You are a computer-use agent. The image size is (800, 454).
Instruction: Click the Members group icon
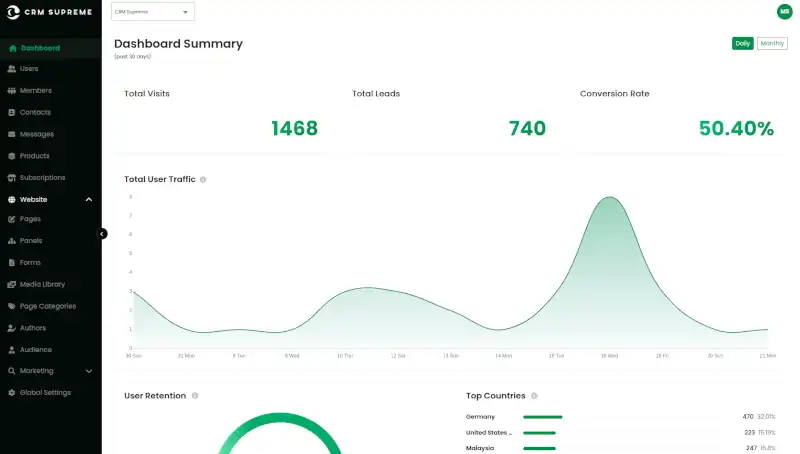coord(12,90)
